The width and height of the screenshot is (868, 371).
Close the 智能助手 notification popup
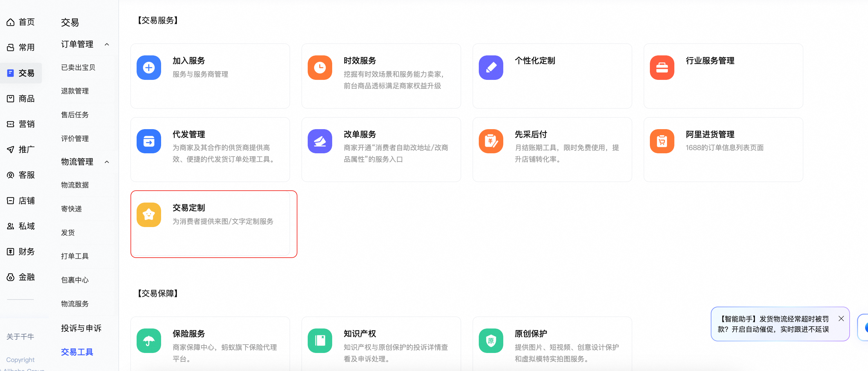841,319
